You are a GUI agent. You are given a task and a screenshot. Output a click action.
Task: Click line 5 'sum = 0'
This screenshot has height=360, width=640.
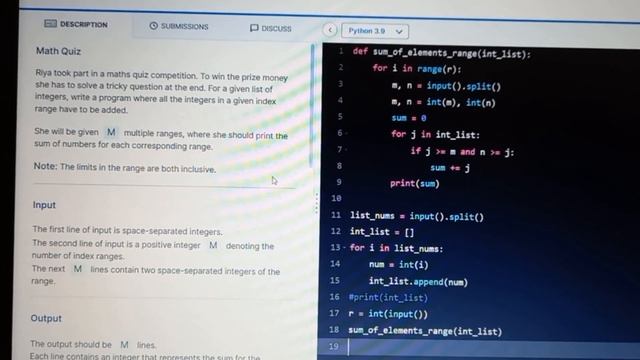pyautogui.click(x=409, y=118)
